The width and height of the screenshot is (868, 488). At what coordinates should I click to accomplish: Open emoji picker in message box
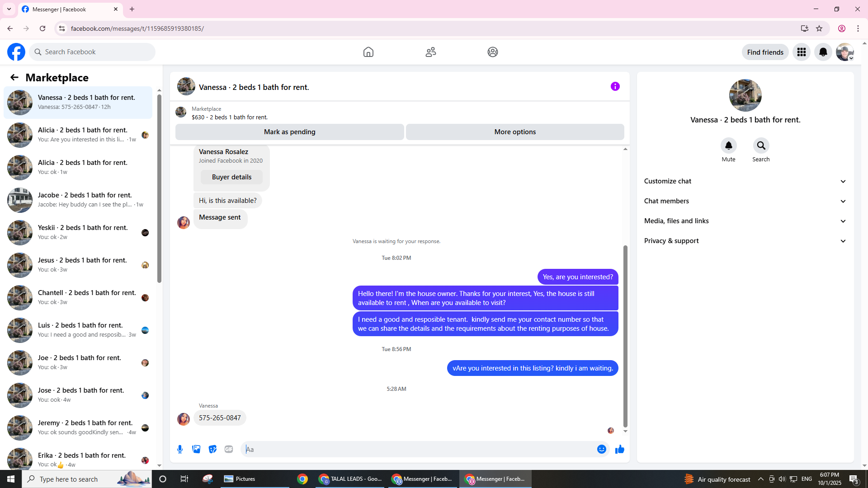point(602,449)
